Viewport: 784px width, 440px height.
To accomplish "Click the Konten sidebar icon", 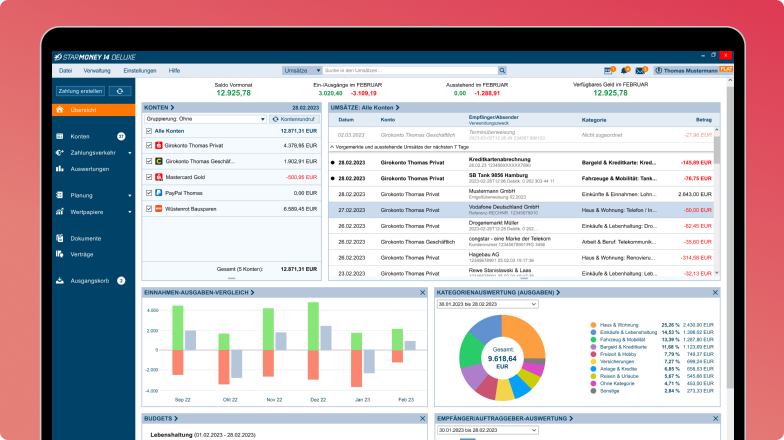I will (60, 136).
